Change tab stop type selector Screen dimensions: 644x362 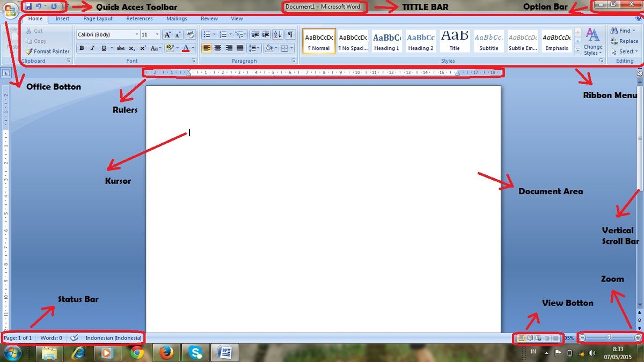pyautogui.click(x=5, y=72)
